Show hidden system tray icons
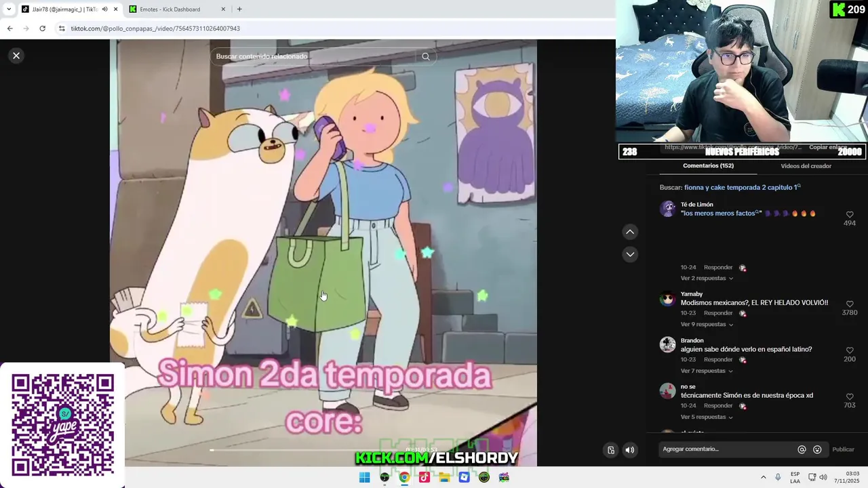The height and width of the screenshot is (488, 868). point(763,477)
